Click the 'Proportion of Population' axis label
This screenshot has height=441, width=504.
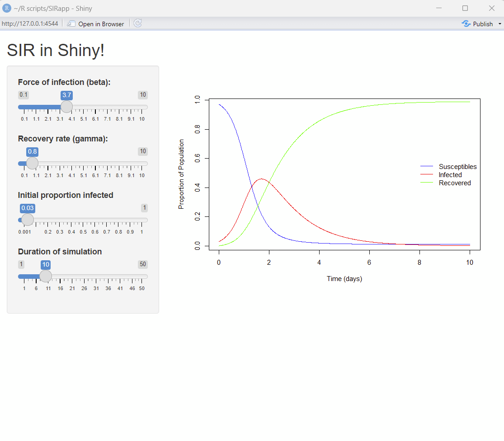click(x=181, y=174)
